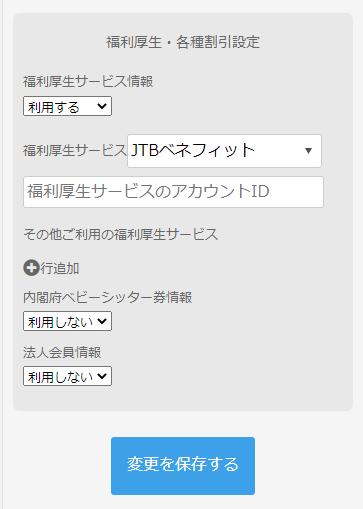Image resolution: width=363 pixels, height=509 pixels.
Task: Click the 福利厚生サービスのアカウントID input field
Action: point(173,192)
